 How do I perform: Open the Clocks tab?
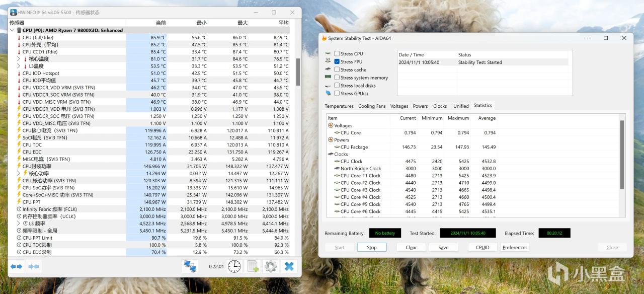pos(440,106)
